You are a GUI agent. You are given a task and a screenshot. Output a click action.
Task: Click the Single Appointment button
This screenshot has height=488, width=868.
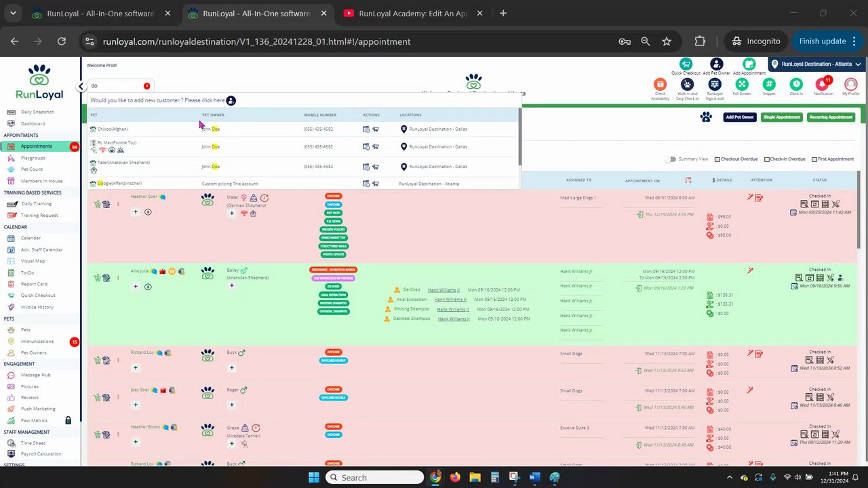coord(781,117)
